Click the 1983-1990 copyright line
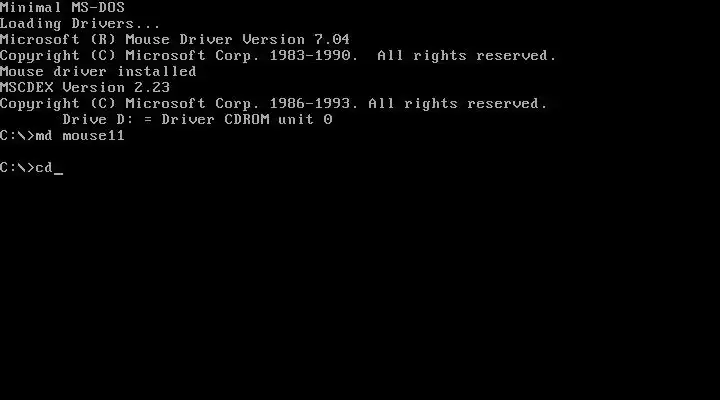Screen dimensions: 720x400 coord(278,56)
